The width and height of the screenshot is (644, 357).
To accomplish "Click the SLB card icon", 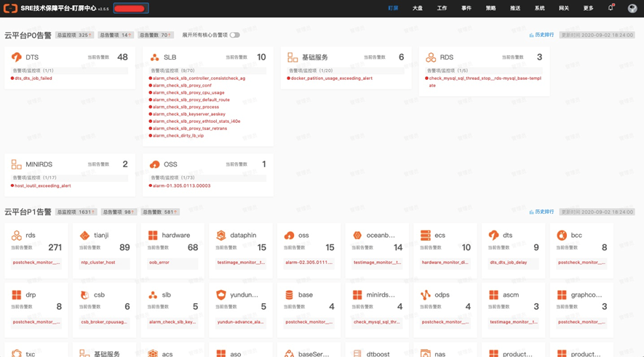I will [154, 57].
